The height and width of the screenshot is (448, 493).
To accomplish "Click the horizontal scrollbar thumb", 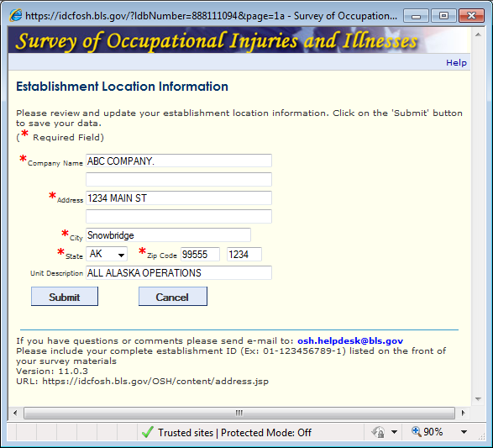I will click(239, 413).
